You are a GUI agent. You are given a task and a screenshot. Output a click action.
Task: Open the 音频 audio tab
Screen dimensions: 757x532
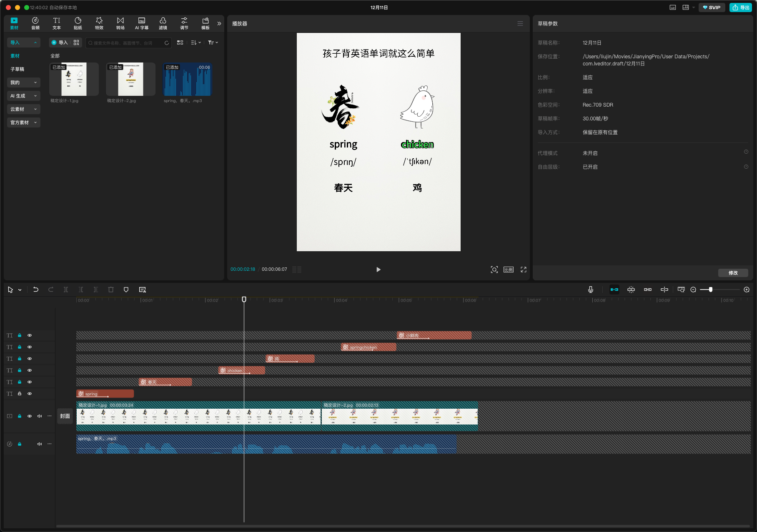click(x=35, y=23)
